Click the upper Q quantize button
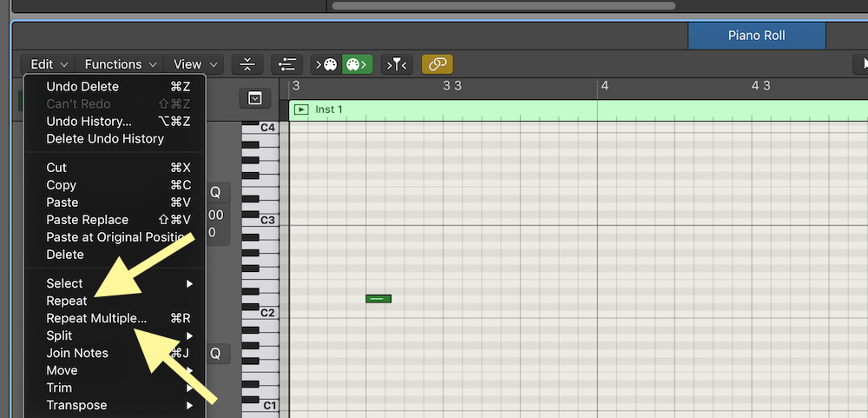 pos(215,193)
